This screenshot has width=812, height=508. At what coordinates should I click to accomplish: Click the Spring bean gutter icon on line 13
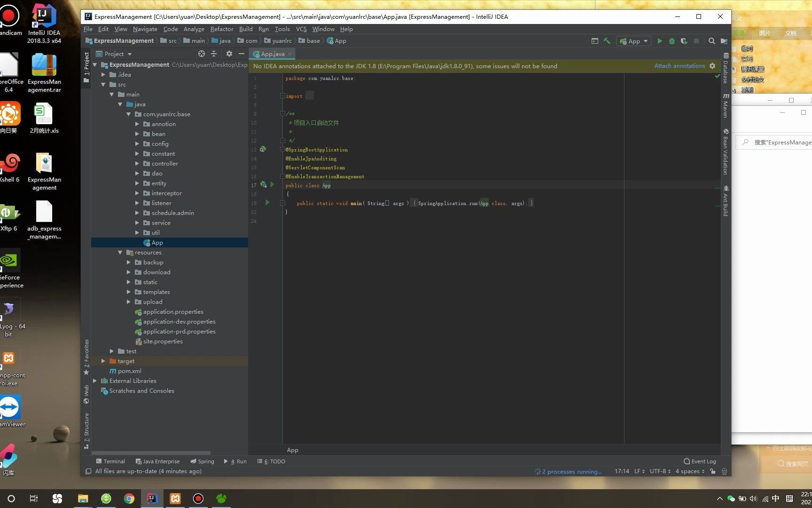tap(263, 149)
